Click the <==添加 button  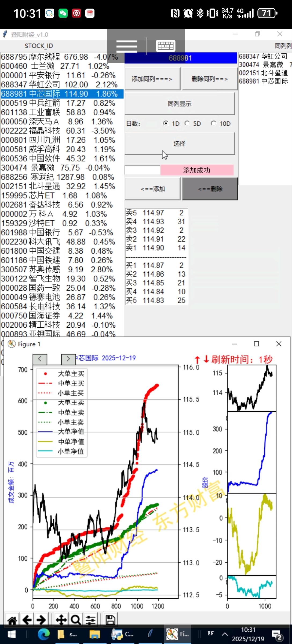pyautogui.click(x=152, y=189)
